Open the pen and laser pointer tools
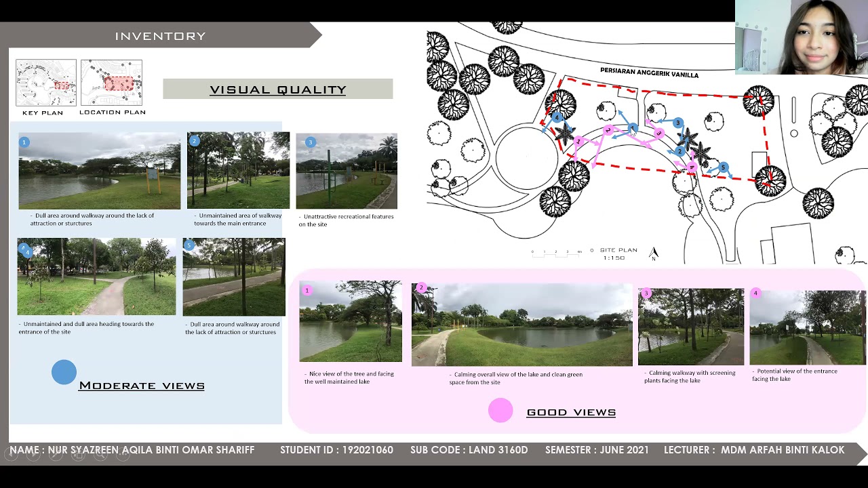The width and height of the screenshot is (868, 488). (56, 454)
